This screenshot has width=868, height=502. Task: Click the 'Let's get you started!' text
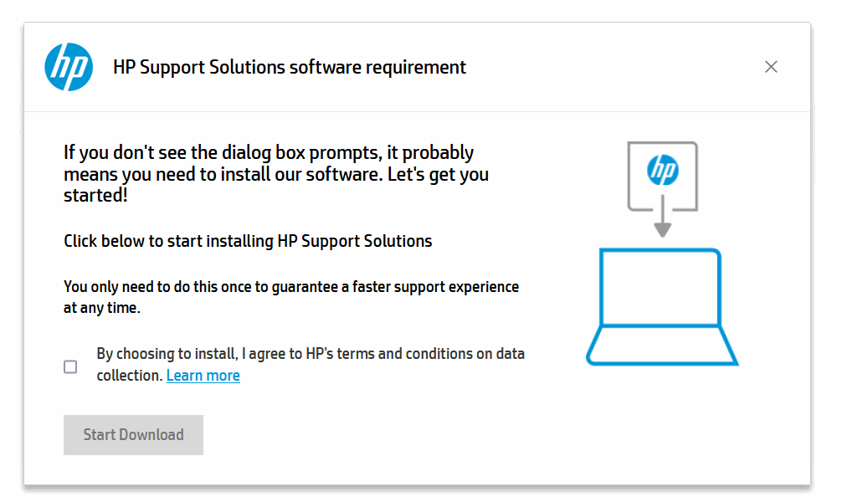click(x=95, y=196)
